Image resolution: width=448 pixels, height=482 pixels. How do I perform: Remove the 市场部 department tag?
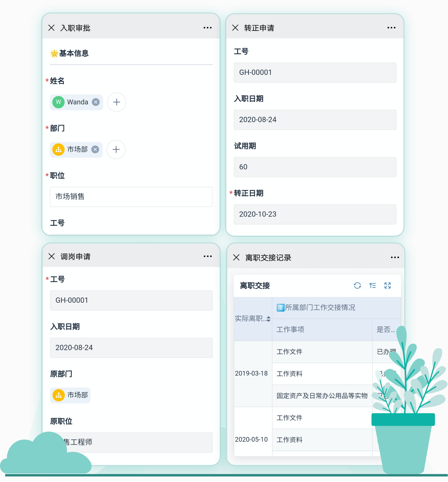[x=95, y=149]
